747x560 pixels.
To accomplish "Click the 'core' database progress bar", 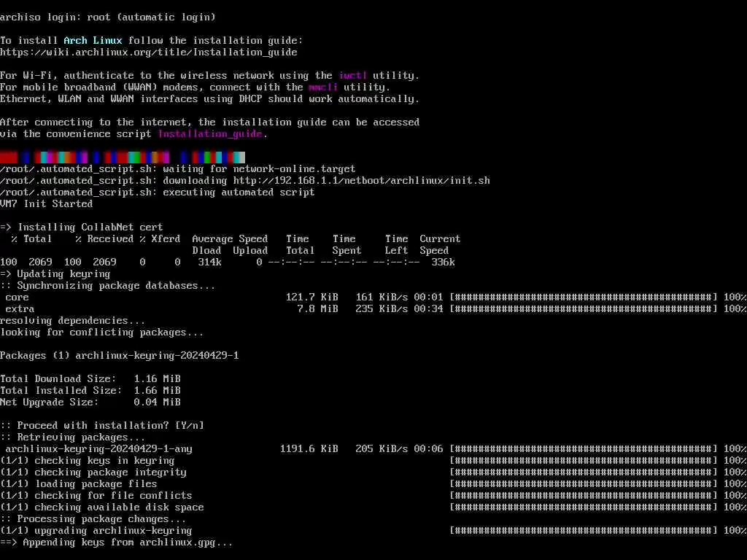I will [584, 297].
